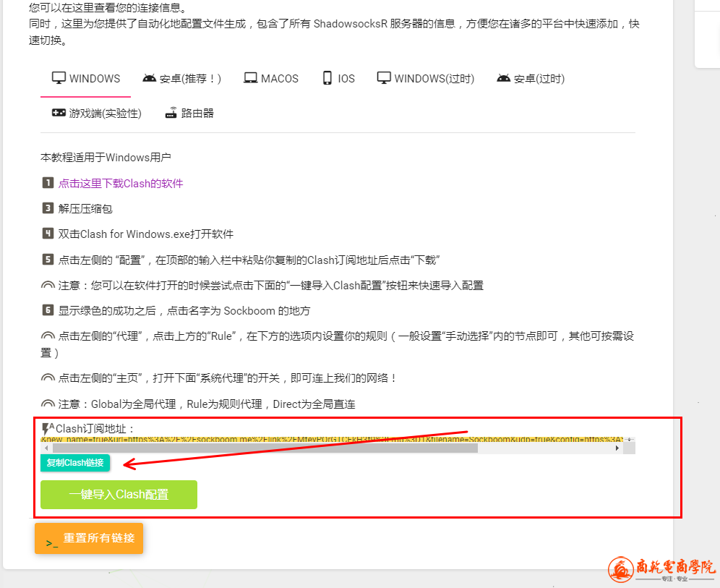Viewport: 720px width, 588px height.
Task: Click the step 4 icon beside 双击Clash
Action: click(48, 234)
